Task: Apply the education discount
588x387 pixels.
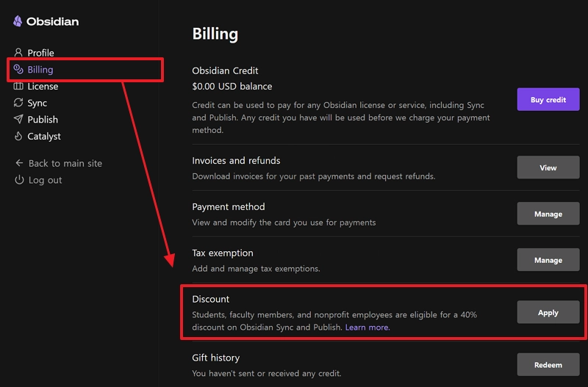Action: (x=548, y=312)
